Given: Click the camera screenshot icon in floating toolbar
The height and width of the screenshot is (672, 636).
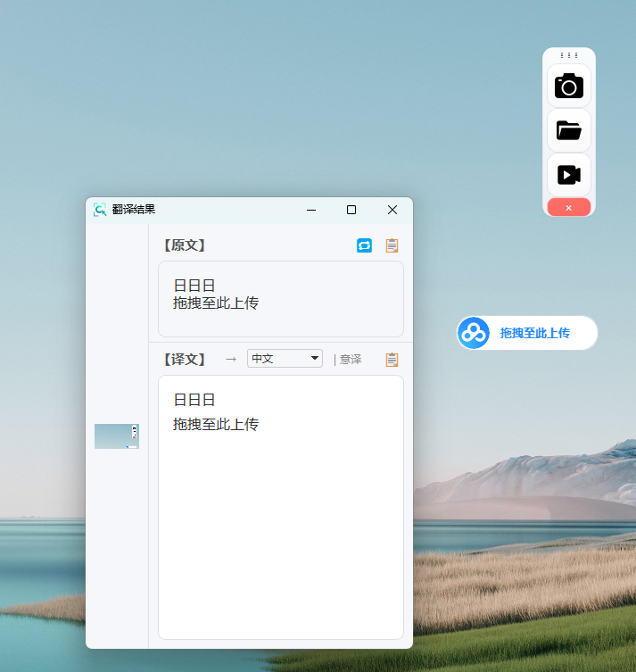Looking at the screenshot, I should (x=569, y=86).
